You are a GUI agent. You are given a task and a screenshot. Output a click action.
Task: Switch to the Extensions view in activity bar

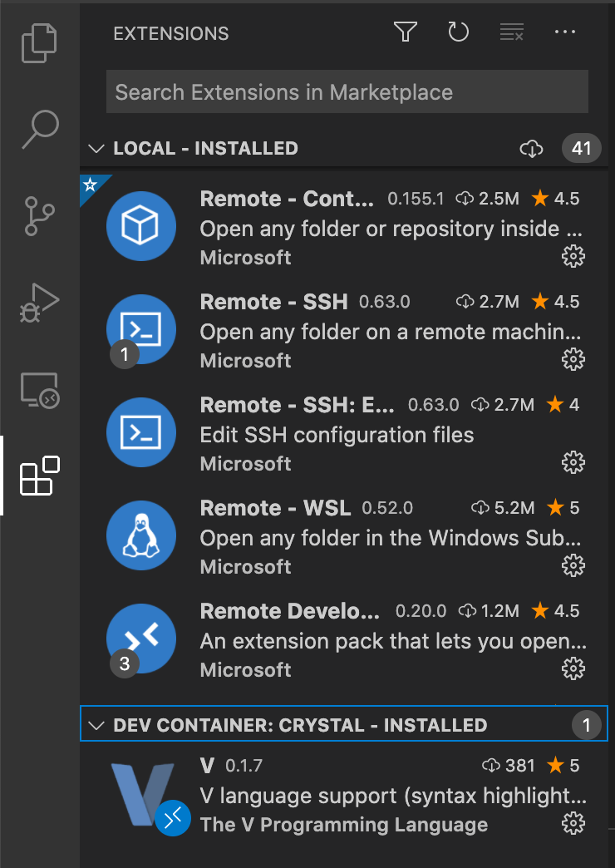tap(39, 476)
